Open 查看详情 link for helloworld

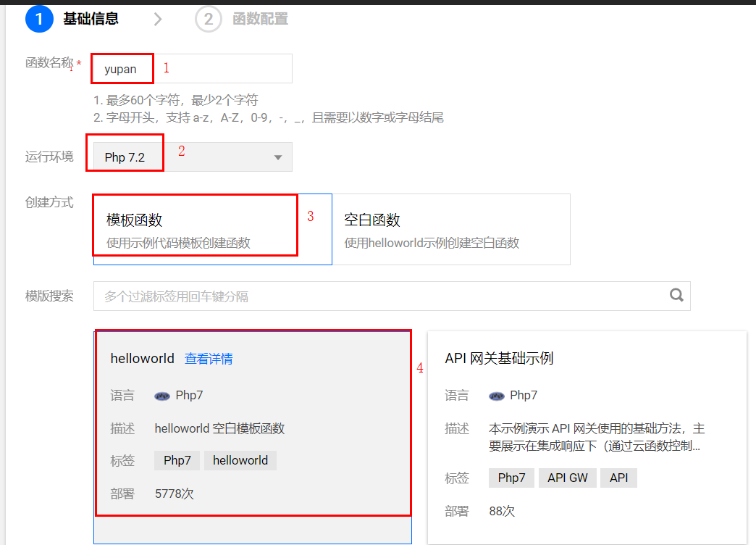(x=209, y=359)
